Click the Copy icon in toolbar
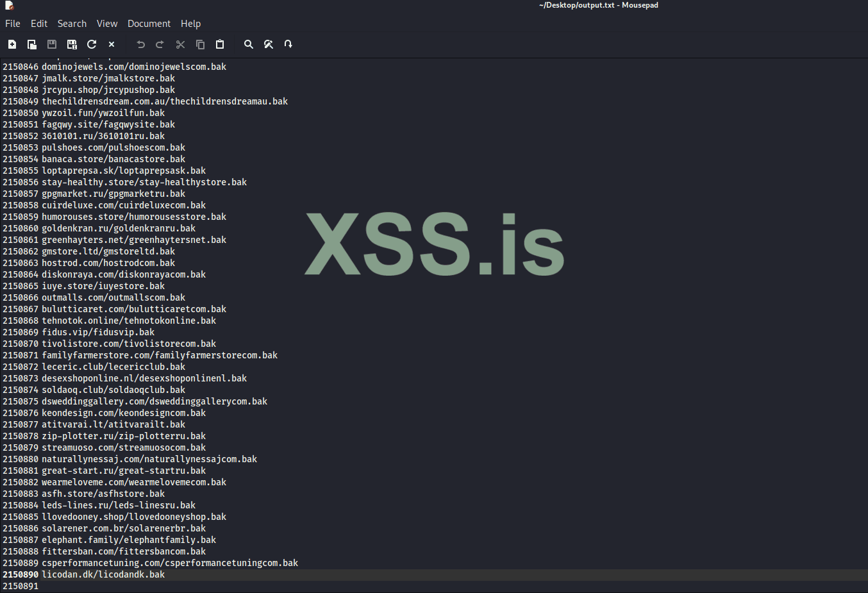868x593 pixels. tap(200, 44)
